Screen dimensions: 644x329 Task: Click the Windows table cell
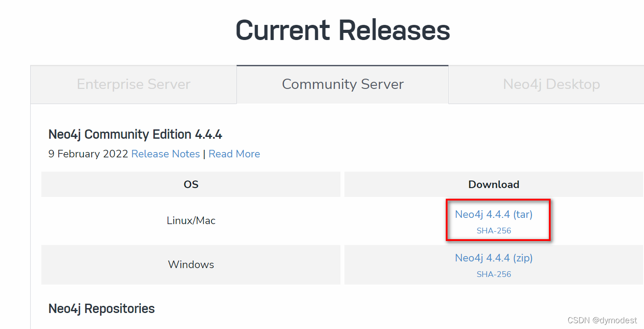(191, 265)
